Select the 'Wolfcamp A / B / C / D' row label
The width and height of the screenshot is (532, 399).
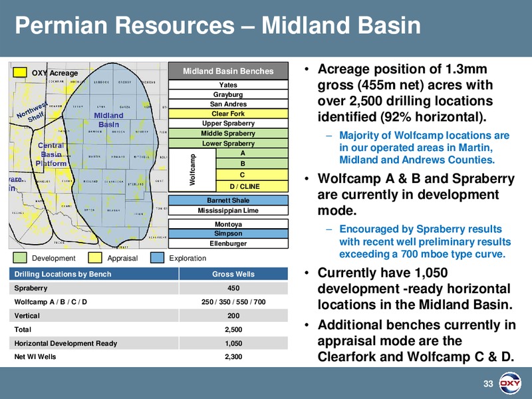tap(51, 302)
